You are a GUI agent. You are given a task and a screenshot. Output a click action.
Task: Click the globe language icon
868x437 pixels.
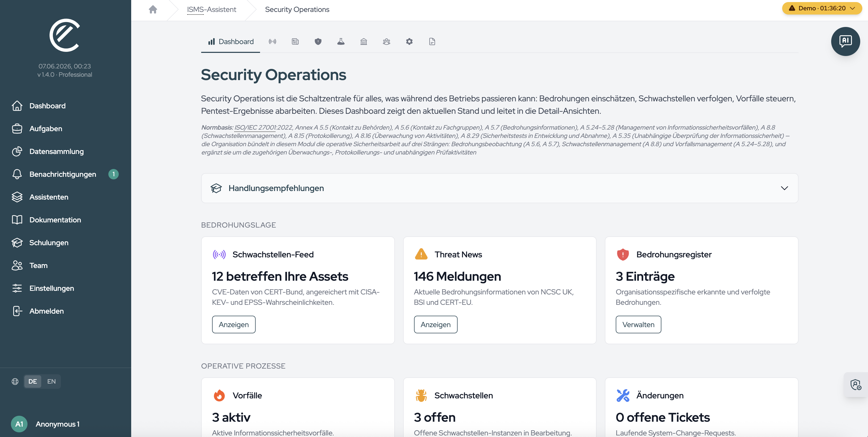pos(15,382)
